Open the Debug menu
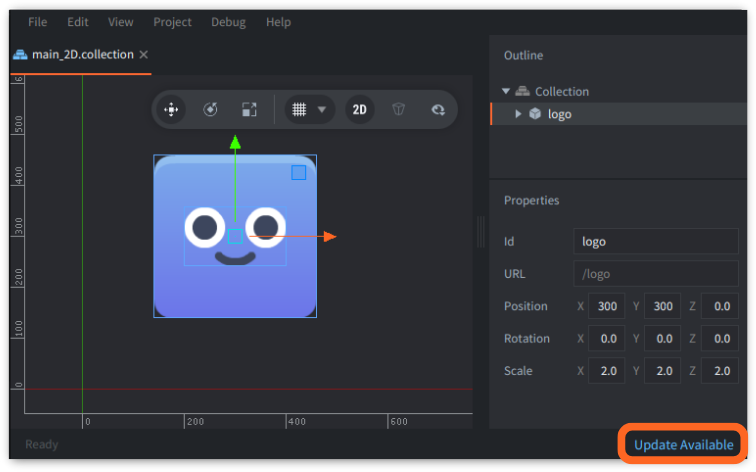 (x=228, y=21)
